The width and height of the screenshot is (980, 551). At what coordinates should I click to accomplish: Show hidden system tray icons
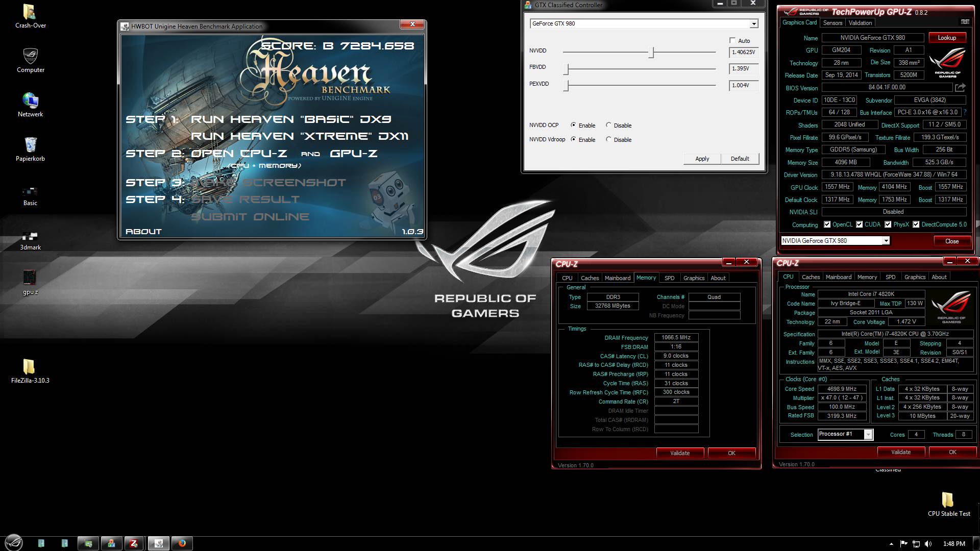tap(891, 544)
